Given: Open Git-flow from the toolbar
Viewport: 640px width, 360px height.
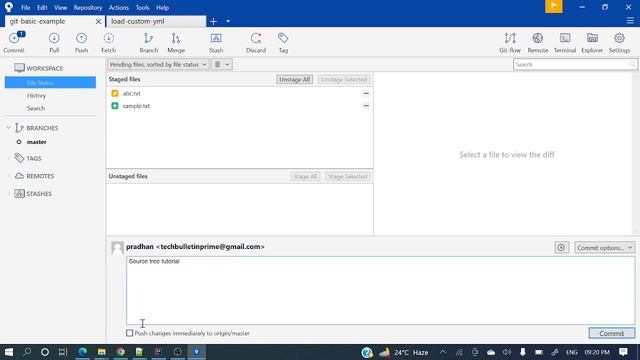Looking at the screenshot, I should (x=510, y=42).
